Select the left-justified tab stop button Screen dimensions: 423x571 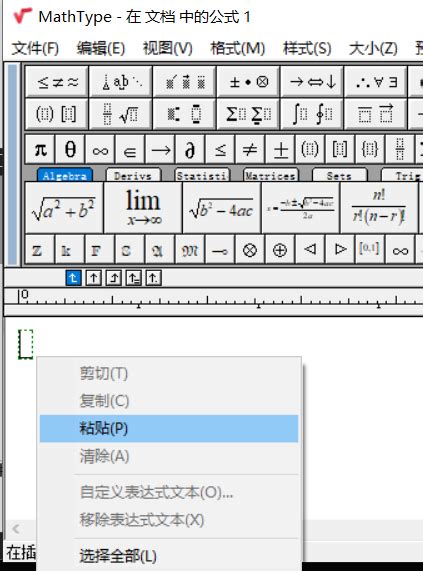click(74, 278)
